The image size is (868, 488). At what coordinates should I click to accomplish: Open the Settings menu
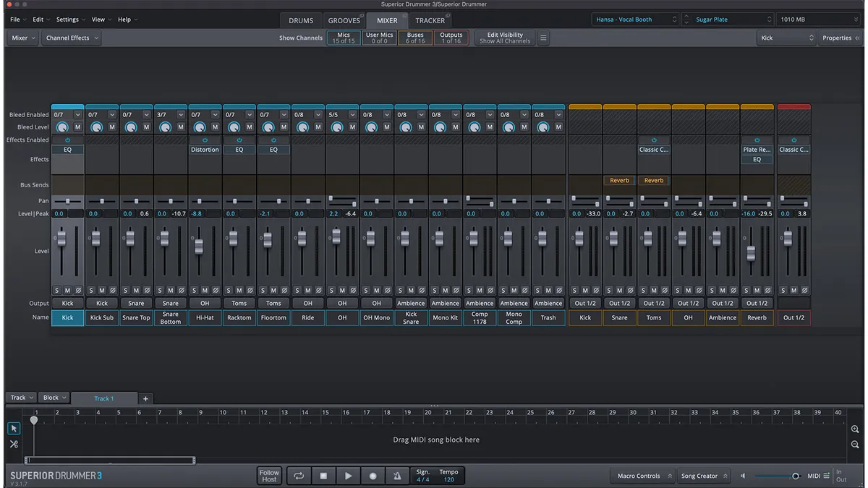[x=70, y=20]
